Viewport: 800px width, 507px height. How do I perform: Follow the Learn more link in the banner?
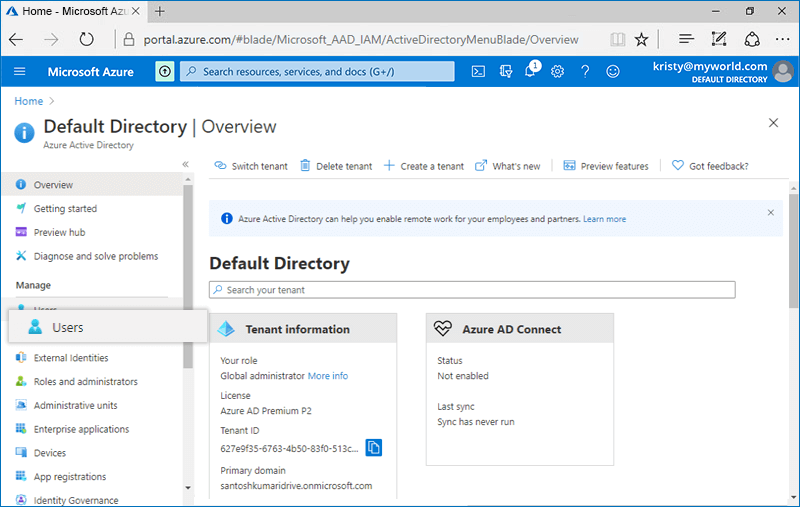pos(604,219)
